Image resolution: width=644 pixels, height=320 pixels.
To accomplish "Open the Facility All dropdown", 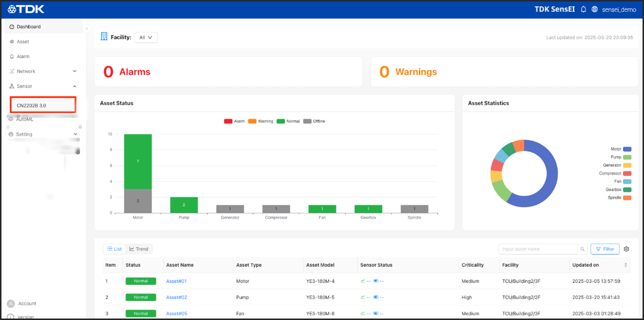I will (x=146, y=38).
